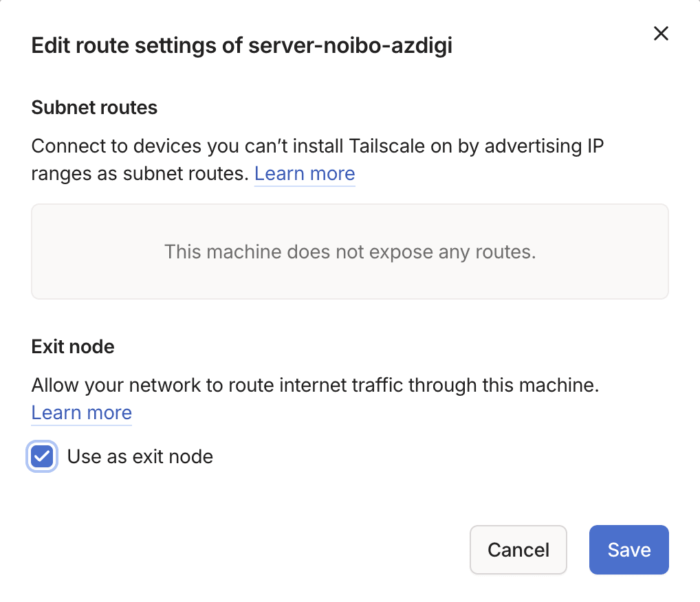Cancel editing route settings
700x602 pixels.
518,550
